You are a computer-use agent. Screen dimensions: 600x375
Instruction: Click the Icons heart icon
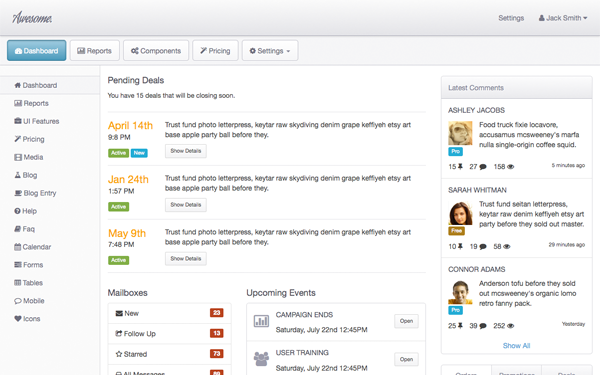pyautogui.click(x=18, y=318)
